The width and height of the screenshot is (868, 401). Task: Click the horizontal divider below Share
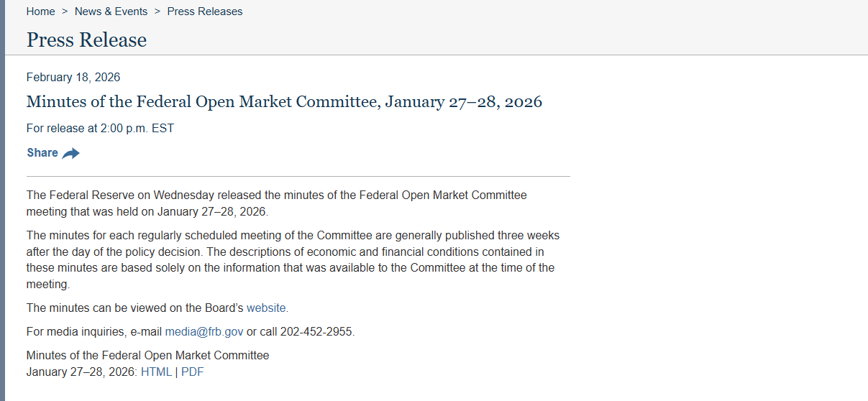(x=298, y=176)
